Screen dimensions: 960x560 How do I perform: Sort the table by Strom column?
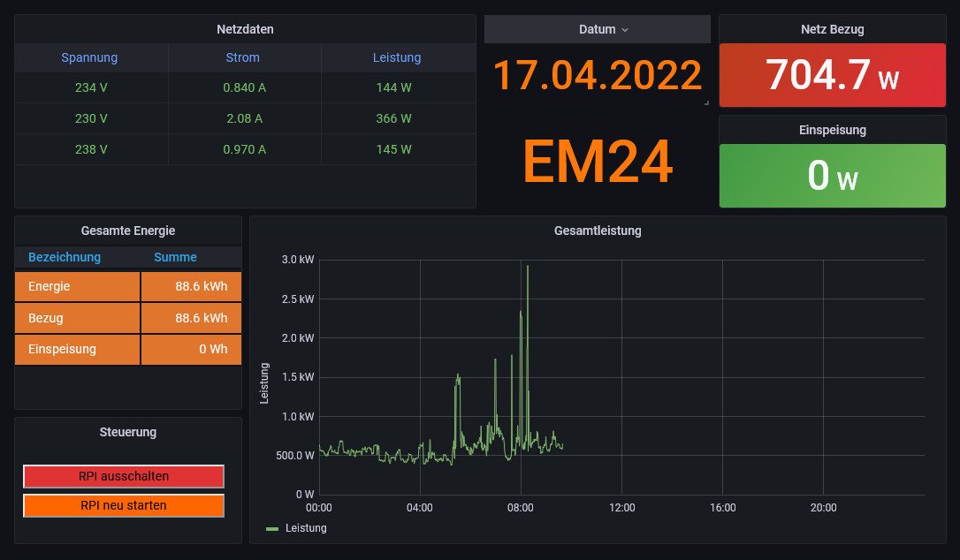point(242,57)
